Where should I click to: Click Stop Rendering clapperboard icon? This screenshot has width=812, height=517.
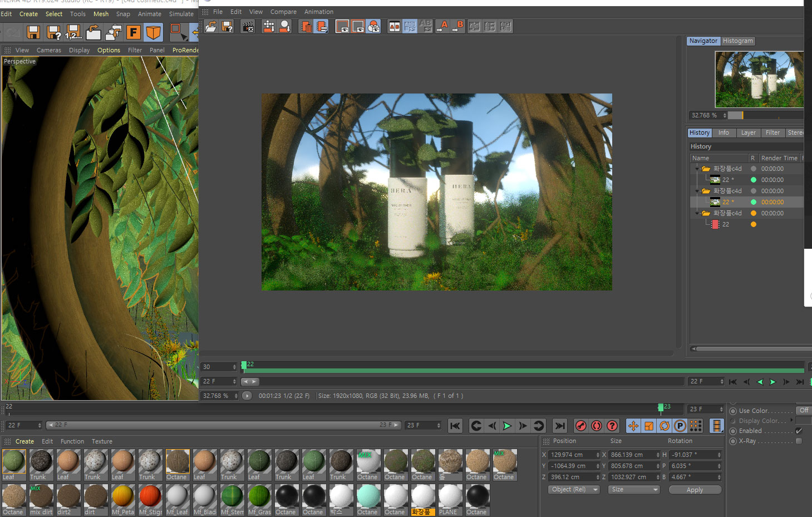(248, 26)
